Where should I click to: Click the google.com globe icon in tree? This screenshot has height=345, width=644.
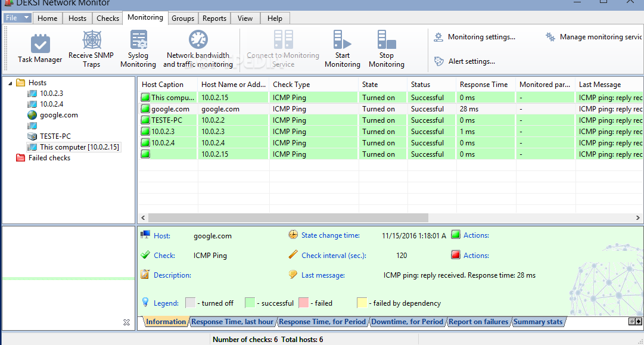pos(32,115)
